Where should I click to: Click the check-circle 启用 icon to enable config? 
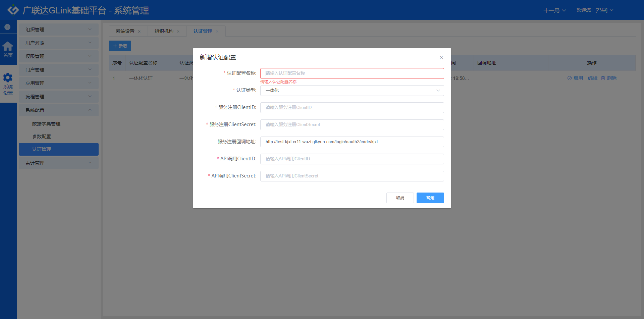(x=569, y=78)
